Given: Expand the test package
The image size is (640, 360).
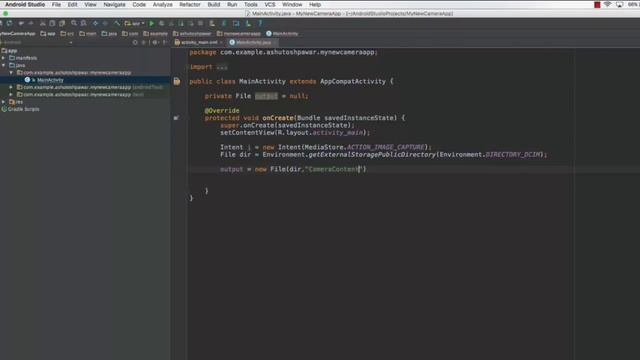Looking at the screenshot, I should pyautogui.click(x=11, y=95).
